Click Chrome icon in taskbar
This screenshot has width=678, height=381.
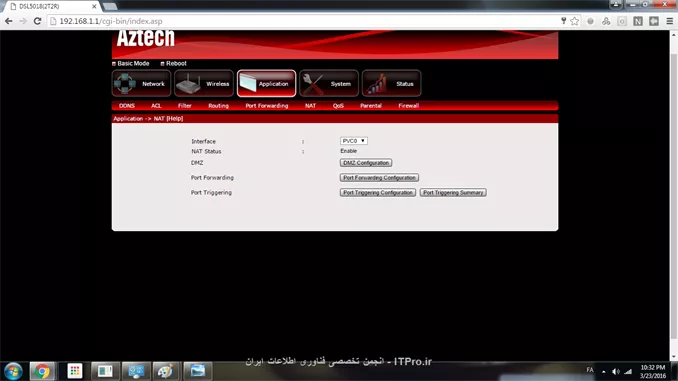click(42, 371)
